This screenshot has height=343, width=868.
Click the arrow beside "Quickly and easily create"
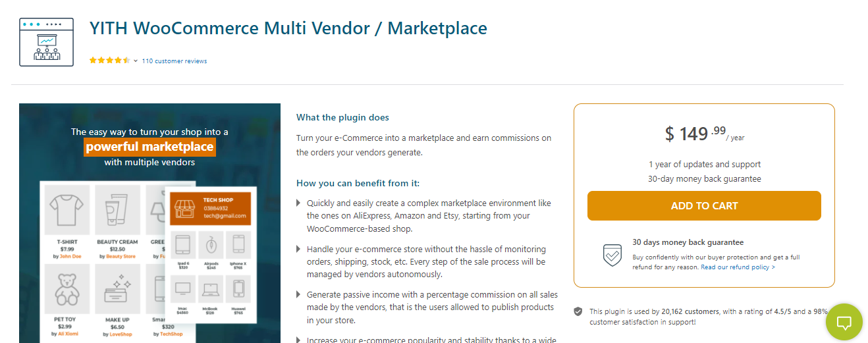point(299,203)
